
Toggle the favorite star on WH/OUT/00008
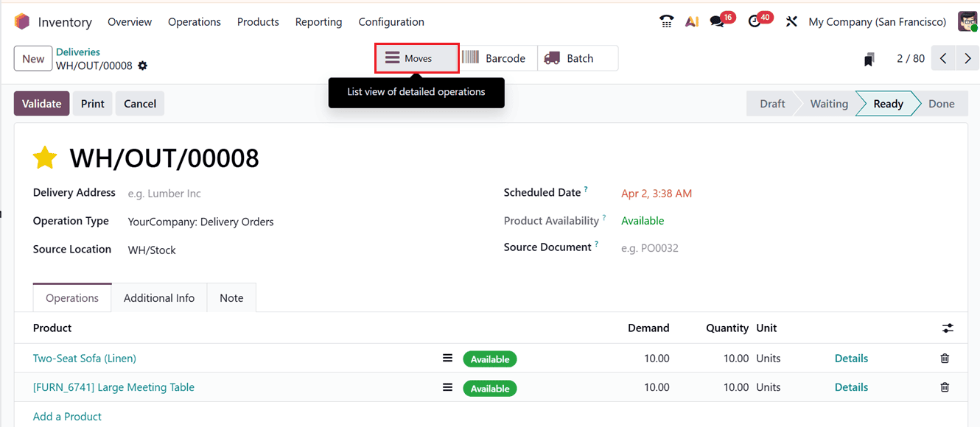(x=44, y=157)
